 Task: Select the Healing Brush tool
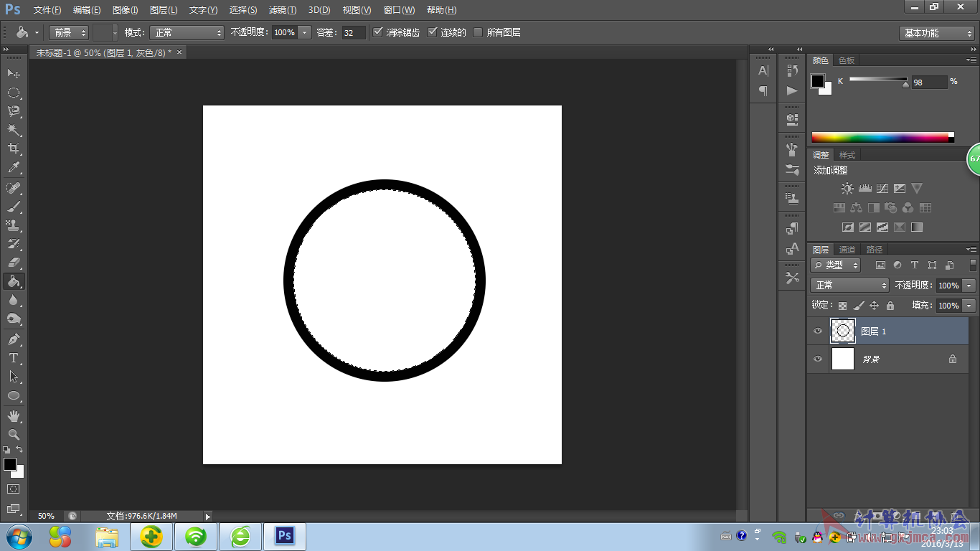point(14,188)
